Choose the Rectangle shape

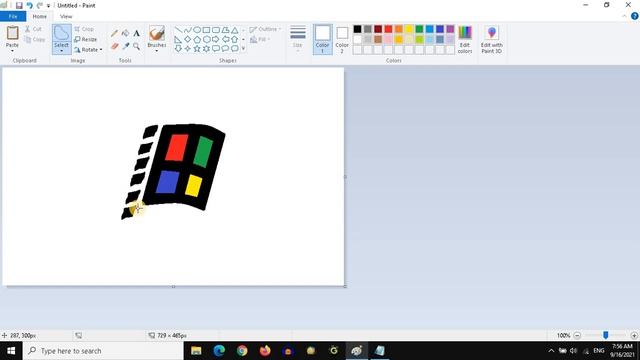point(207,30)
